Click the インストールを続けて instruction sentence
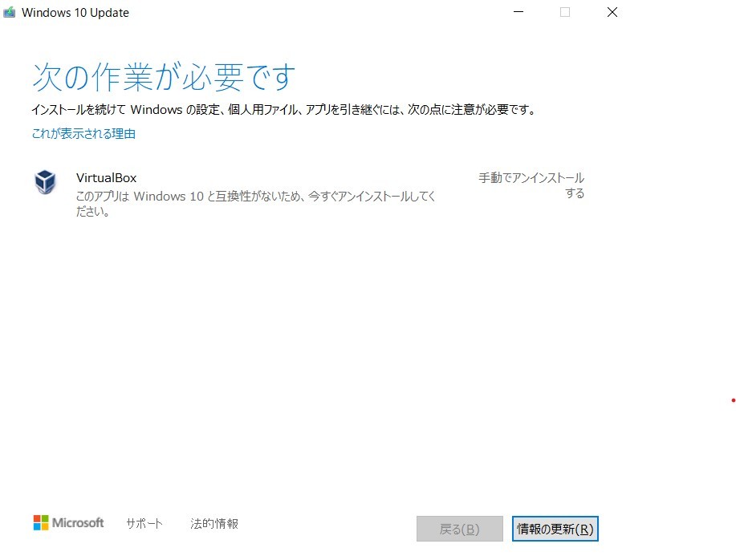Image resolution: width=736 pixels, height=560 pixels. tap(284, 110)
